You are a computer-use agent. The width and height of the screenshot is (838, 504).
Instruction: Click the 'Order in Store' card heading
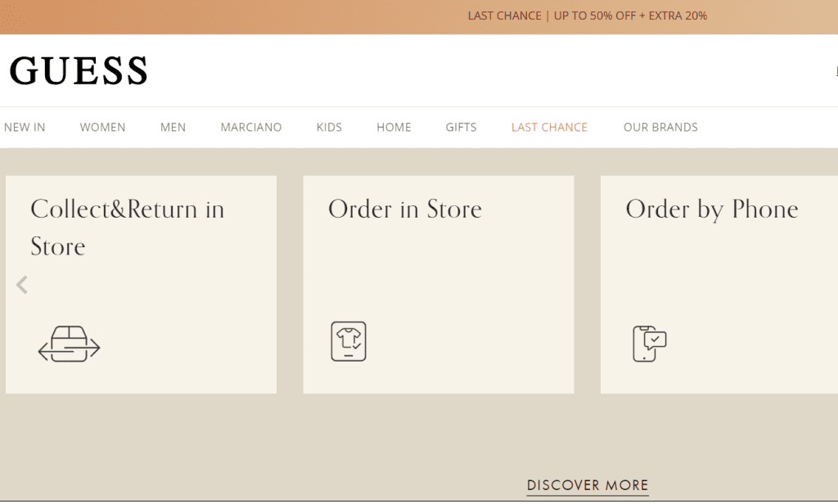coord(404,209)
